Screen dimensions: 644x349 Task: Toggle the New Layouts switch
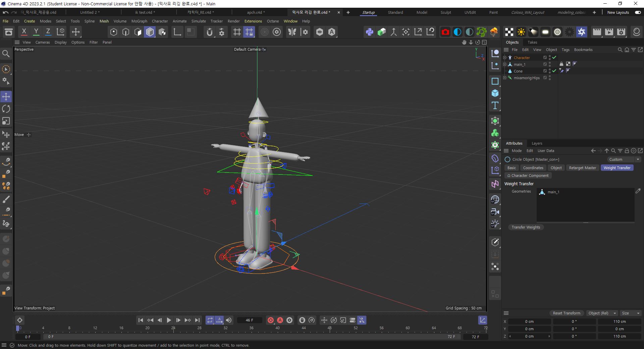pyautogui.click(x=638, y=12)
